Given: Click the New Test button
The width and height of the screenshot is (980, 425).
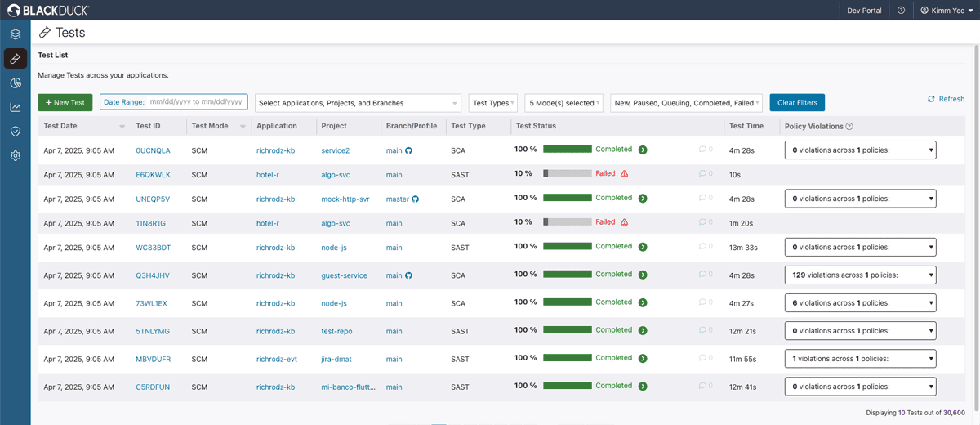Looking at the screenshot, I should pos(65,103).
